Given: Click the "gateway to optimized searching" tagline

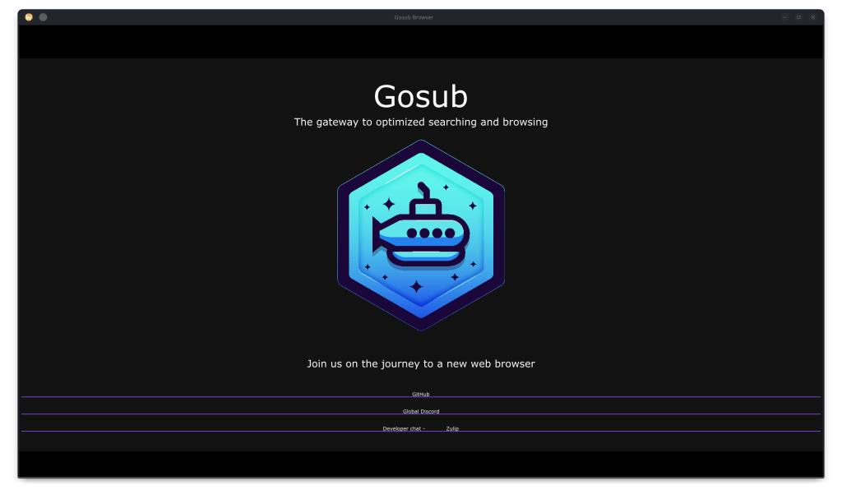Looking at the screenshot, I should pyautogui.click(x=420, y=122).
